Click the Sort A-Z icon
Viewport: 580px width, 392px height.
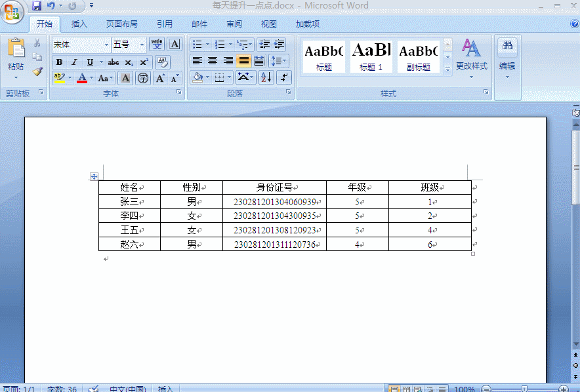pyautogui.click(x=266, y=77)
